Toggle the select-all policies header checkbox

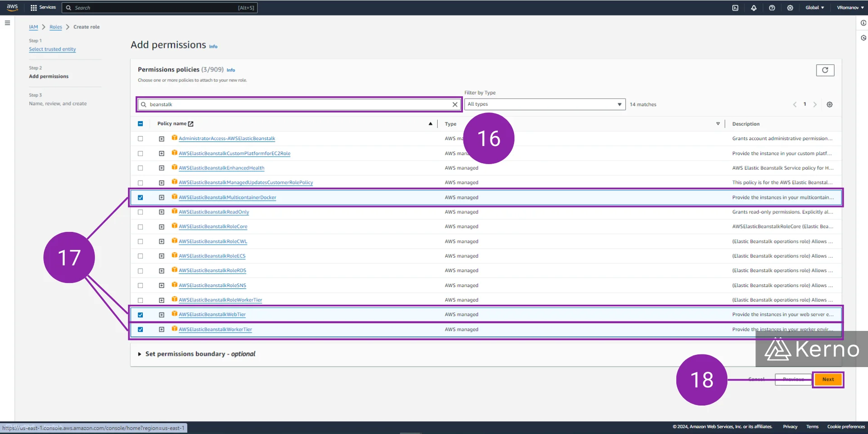[140, 124]
